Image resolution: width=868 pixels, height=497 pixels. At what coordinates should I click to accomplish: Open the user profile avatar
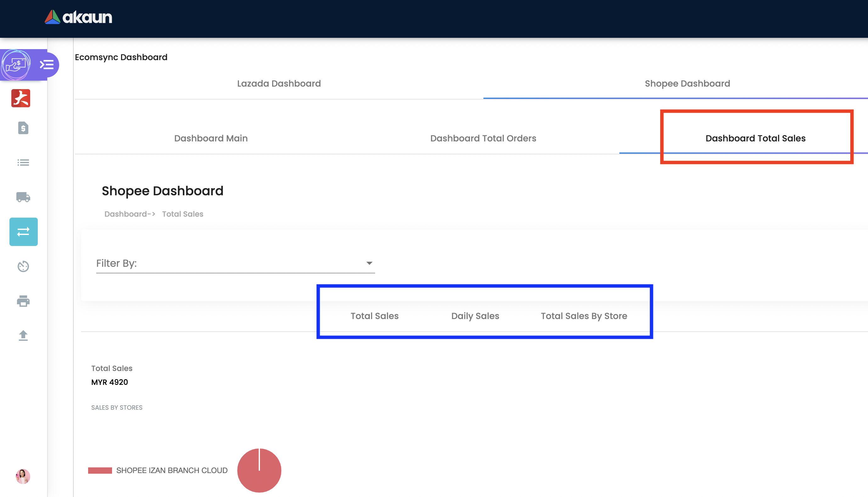point(23,476)
